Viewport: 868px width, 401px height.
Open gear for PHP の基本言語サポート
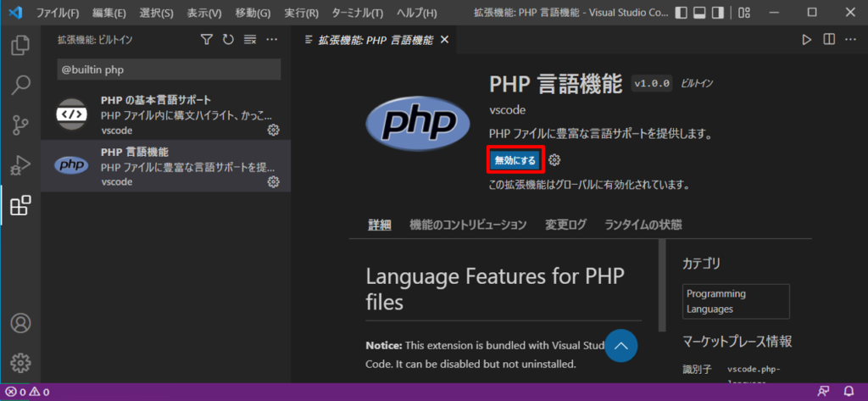point(273,131)
